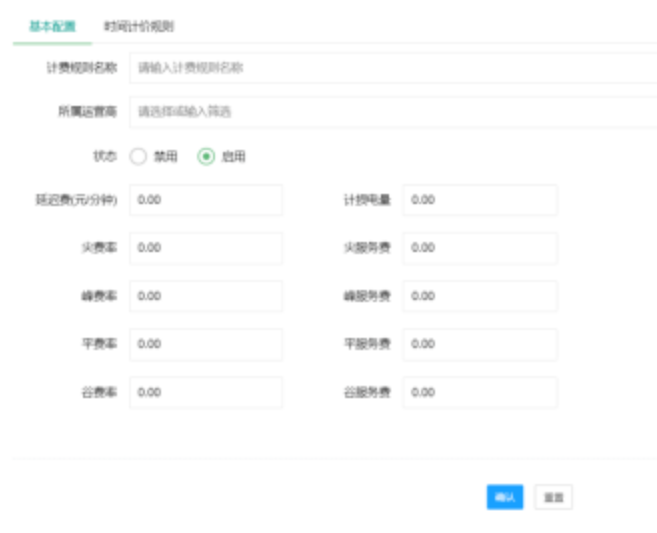
Task: Click into the 峰费率 field
Action: [206, 296]
